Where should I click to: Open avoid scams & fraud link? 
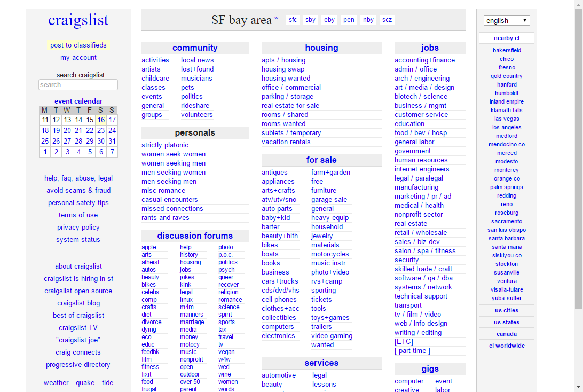[x=78, y=191]
